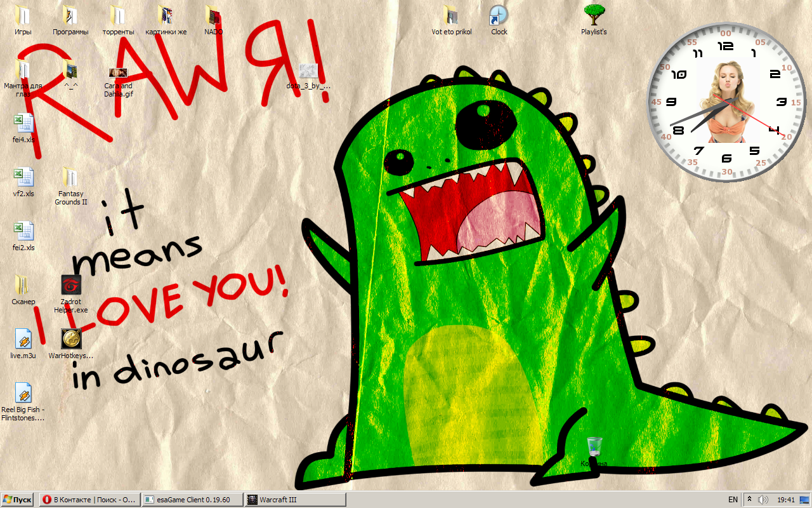
Task: Select the NADO folder icon
Action: (213, 15)
